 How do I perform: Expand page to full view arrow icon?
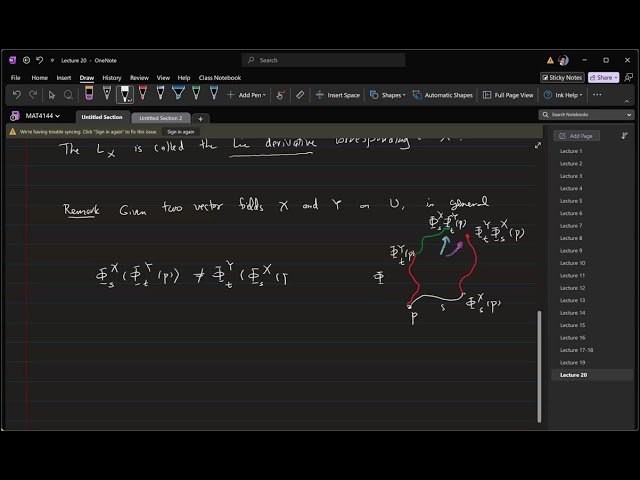coord(538,145)
